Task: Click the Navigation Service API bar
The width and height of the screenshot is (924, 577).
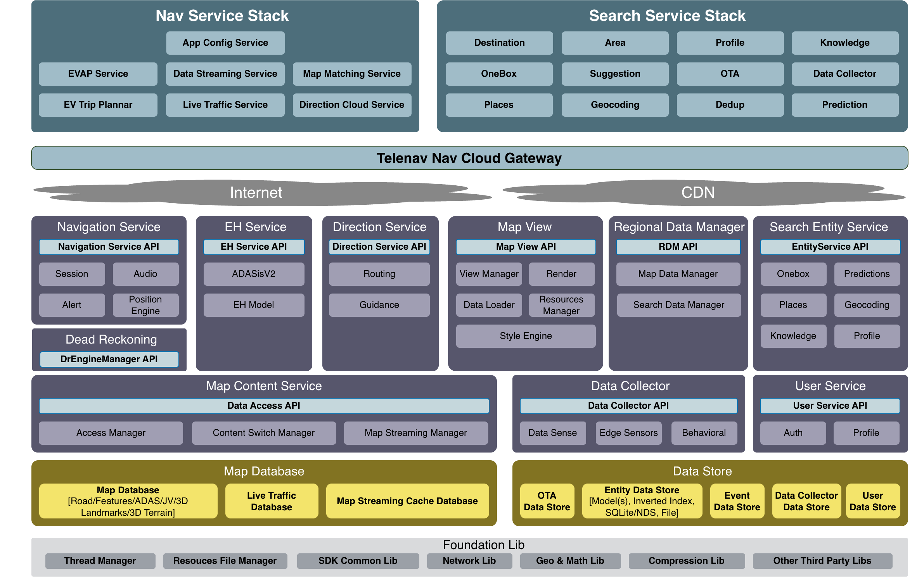Action: (109, 247)
